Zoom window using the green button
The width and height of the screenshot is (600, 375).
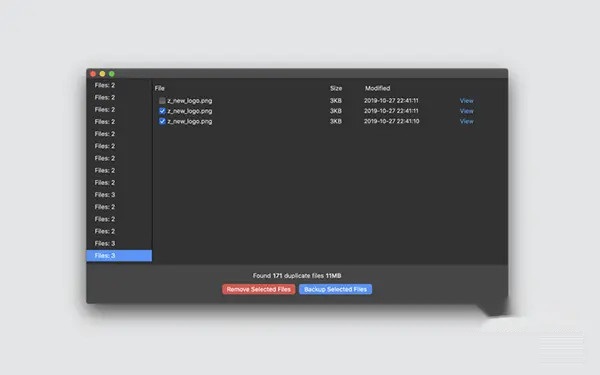click(x=112, y=73)
